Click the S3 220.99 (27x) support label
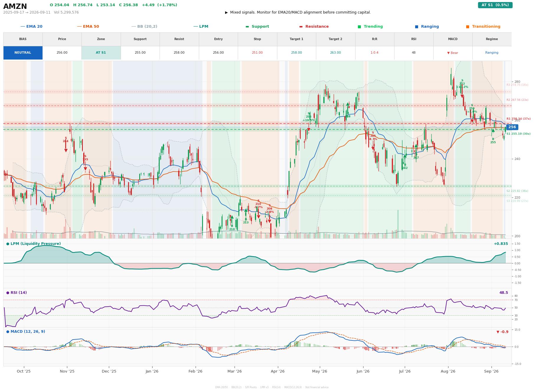 (517, 201)
